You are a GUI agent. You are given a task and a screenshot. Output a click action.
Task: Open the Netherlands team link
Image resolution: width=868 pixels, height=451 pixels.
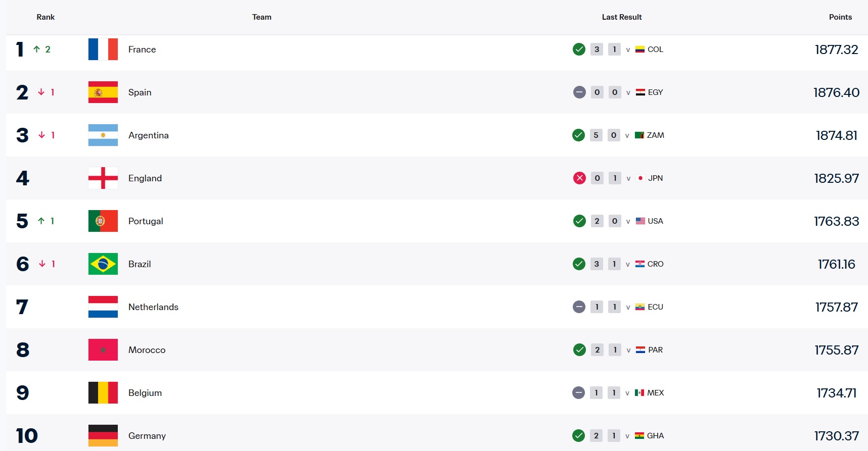click(x=153, y=307)
